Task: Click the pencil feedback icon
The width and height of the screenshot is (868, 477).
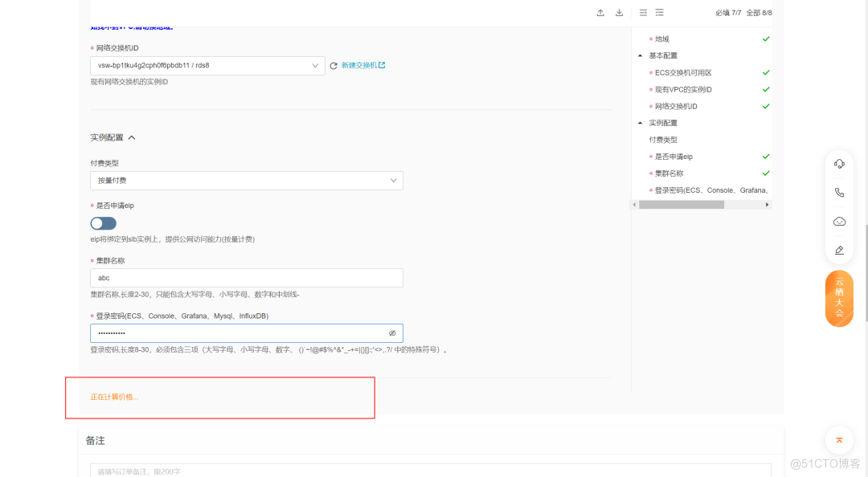Action: pos(839,250)
